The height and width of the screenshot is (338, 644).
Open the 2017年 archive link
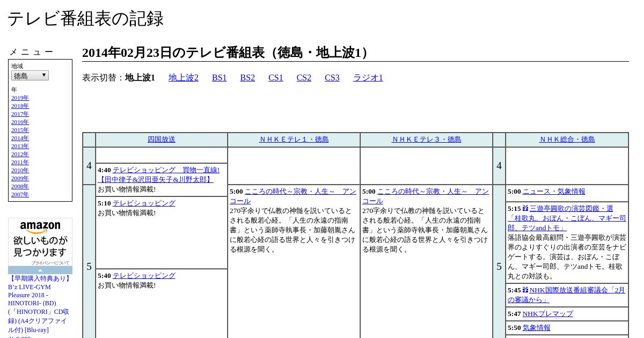click(x=20, y=114)
